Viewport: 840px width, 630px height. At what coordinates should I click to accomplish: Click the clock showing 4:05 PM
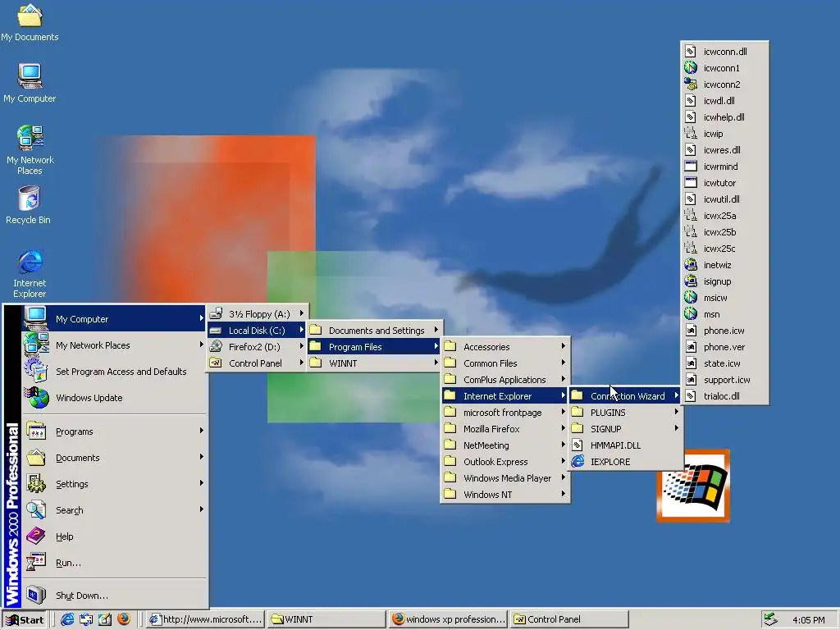pos(808,620)
